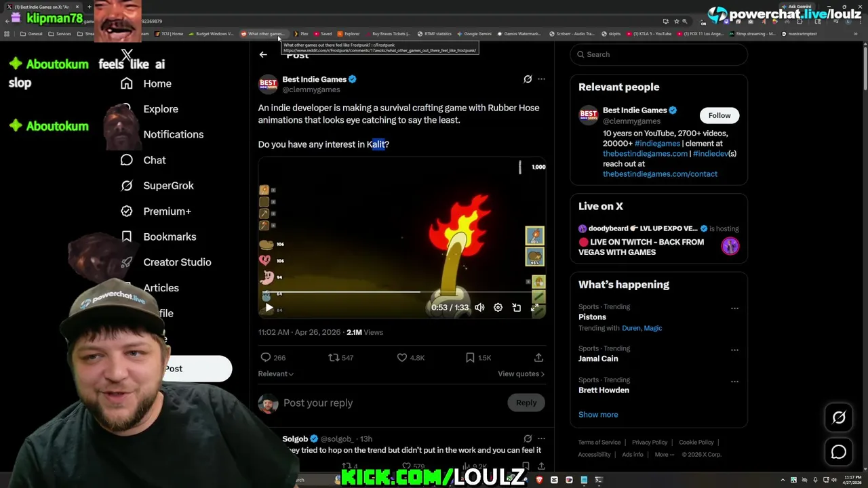Expand the Relevant replies sort dropdown
Viewport: 868px width, 488px height.
[275, 373]
